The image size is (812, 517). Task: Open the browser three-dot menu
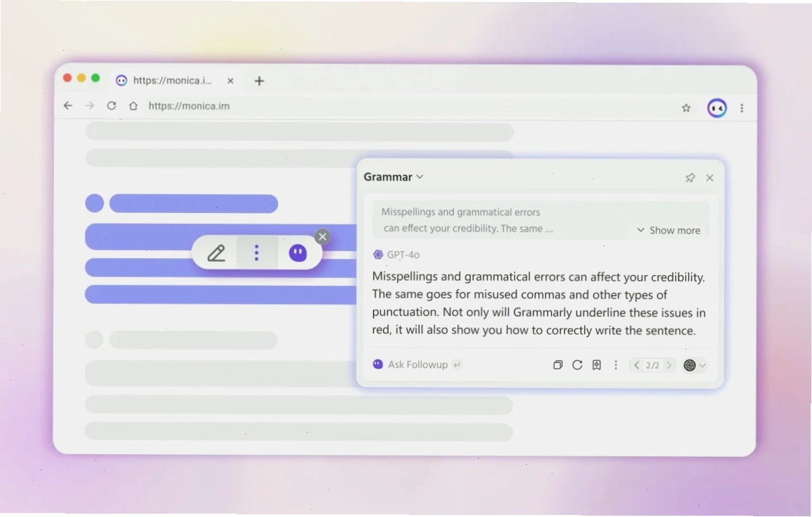742,108
